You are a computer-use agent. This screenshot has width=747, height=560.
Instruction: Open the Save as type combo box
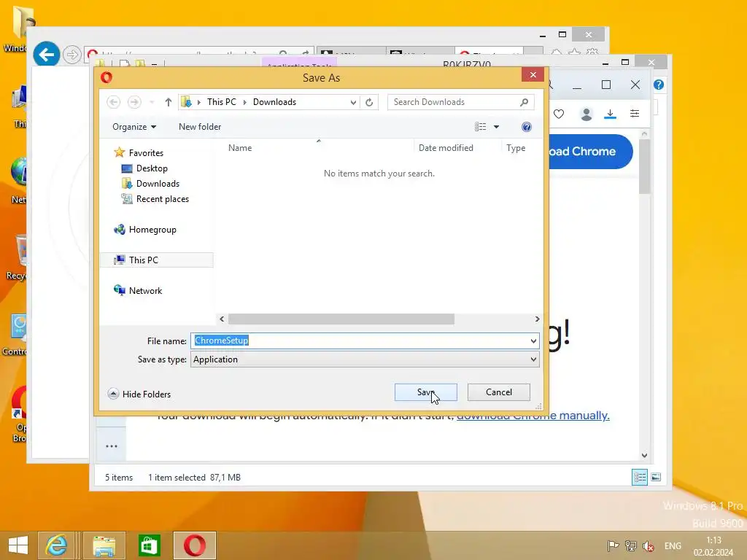tap(365, 359)
